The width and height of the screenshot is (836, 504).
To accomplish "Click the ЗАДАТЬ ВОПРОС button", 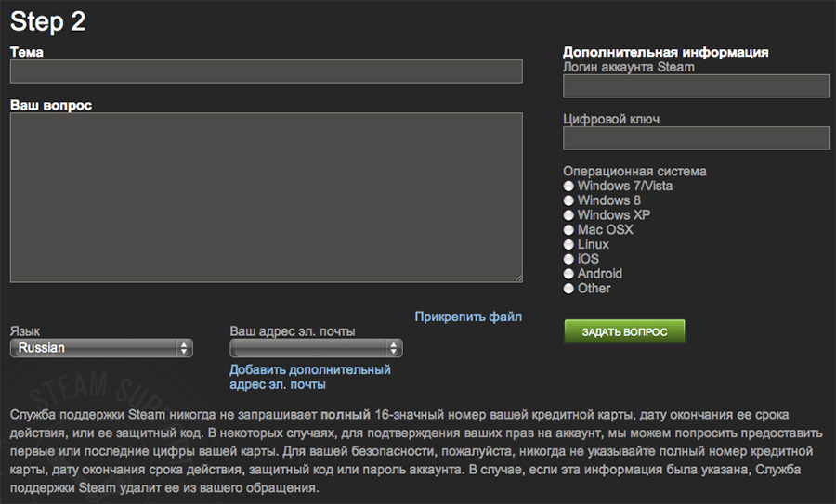I will 624,331.
